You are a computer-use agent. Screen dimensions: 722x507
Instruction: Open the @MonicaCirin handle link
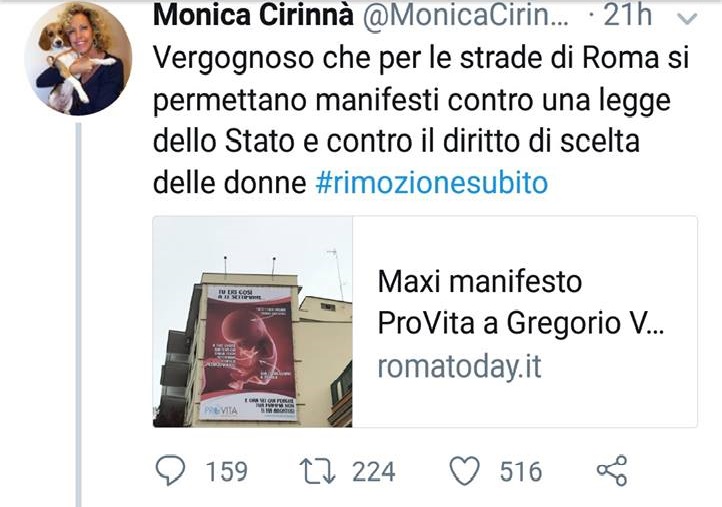tap(466, 15)
